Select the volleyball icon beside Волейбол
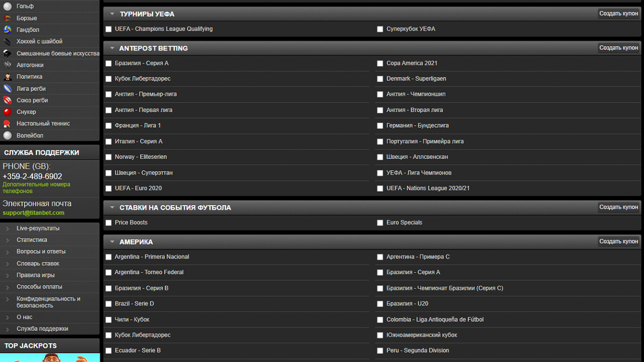The image size is (644, 362). point(8,135)
